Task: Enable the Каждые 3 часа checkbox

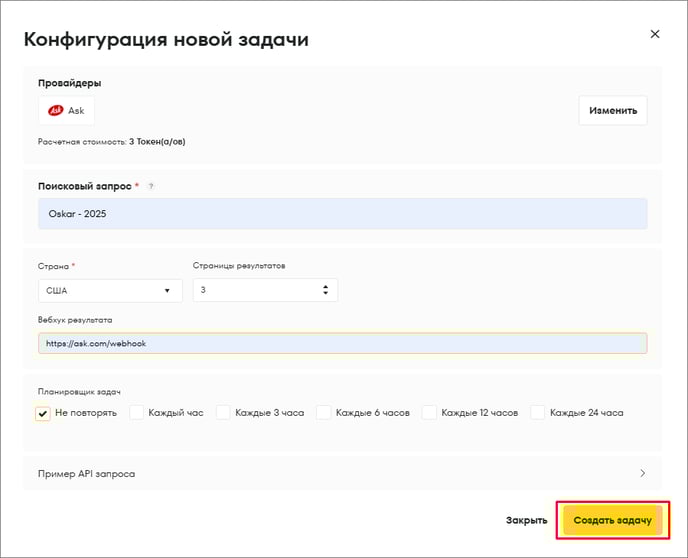Action: pyautogui.click(x=223, y=412)
